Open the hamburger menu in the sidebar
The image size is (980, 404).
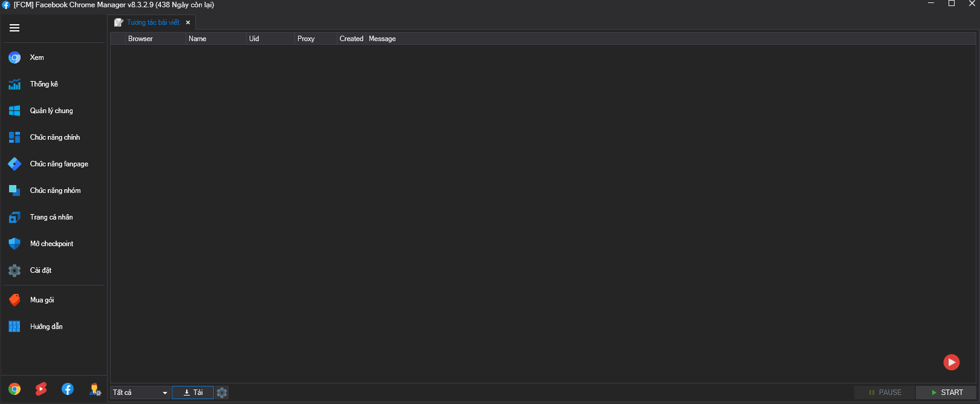(15, 28)
